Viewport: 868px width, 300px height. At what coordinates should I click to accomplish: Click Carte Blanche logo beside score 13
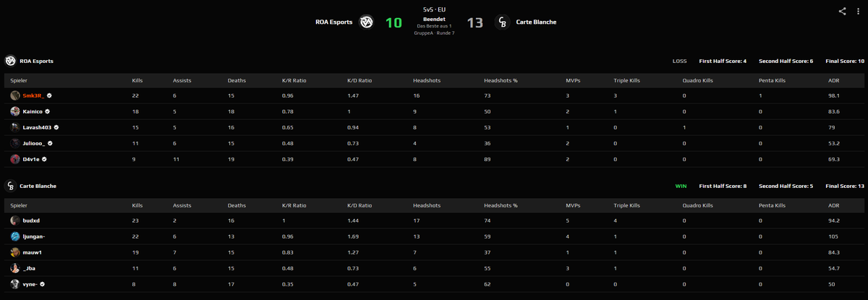(502, 22)
